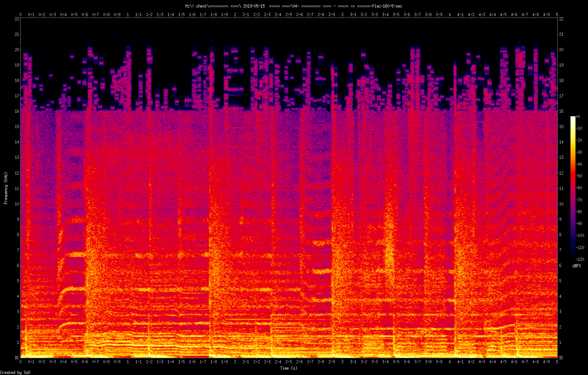Click the "4·5" tick on the top time axis
This screenshot has height=375, width=588.
tap(503, 15)
